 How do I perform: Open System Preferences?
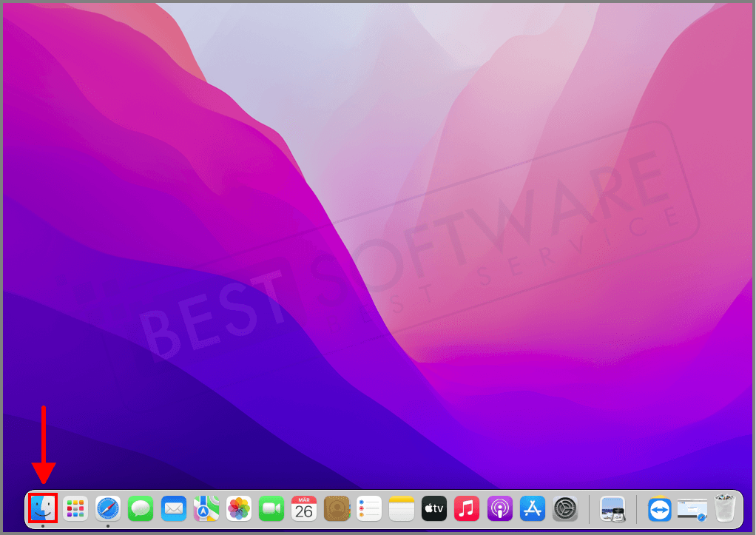(x=564, y=508)
